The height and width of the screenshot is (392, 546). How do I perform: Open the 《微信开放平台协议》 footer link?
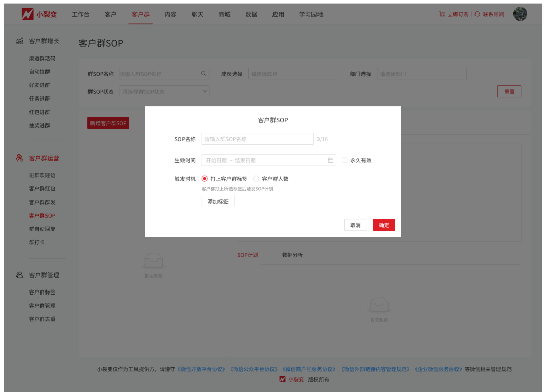pos(202,369)
